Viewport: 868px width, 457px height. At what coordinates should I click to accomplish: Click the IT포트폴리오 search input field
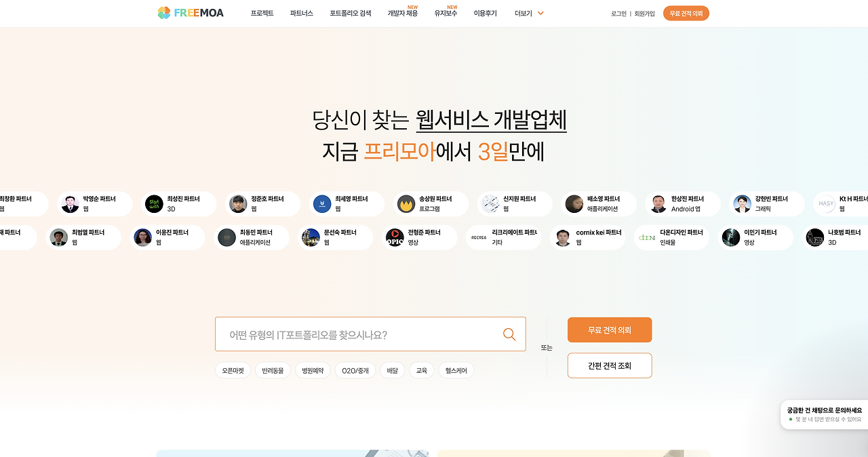(353, 334)
